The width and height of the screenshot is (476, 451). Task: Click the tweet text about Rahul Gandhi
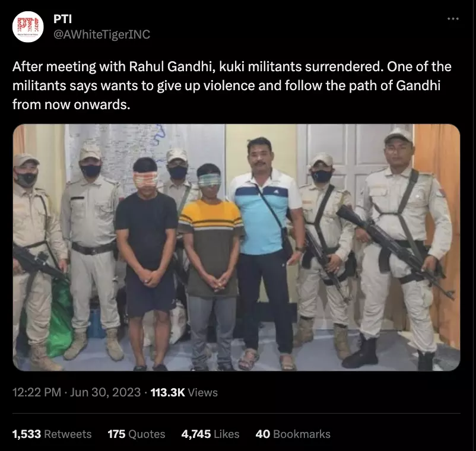(x=232, y=85)
